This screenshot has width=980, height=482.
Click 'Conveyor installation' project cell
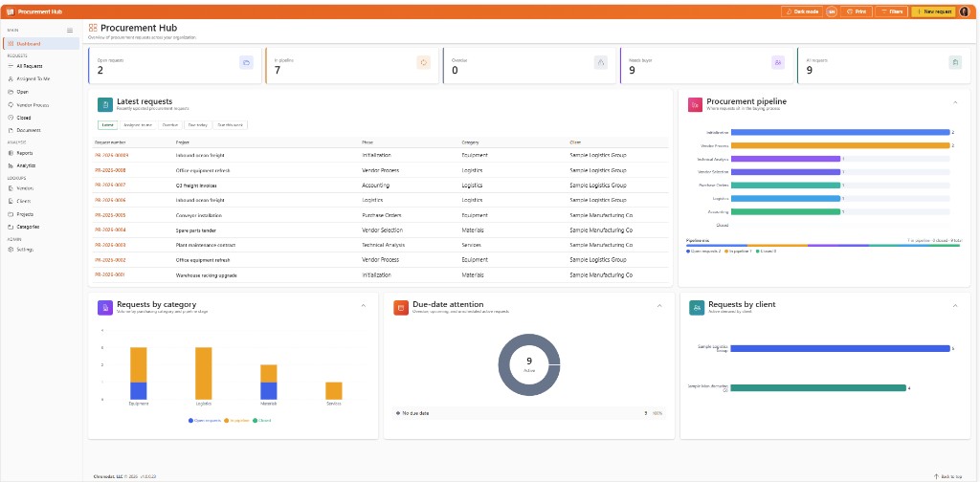click(x=199, y=215)
